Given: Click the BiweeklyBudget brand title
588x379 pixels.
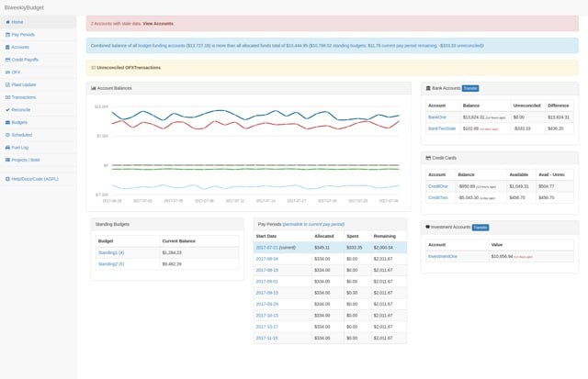Looking at the screenshot, I should pyautogui.click(x=24, y=7).
